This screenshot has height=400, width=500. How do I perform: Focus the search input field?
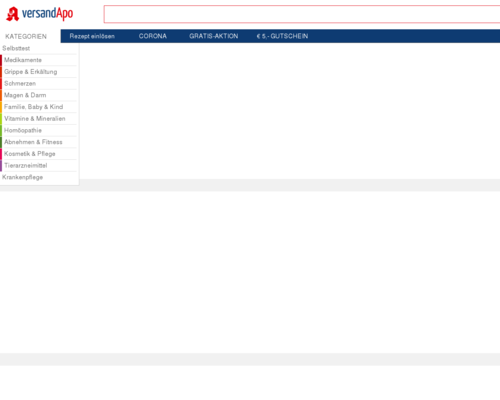pos(302,14)
